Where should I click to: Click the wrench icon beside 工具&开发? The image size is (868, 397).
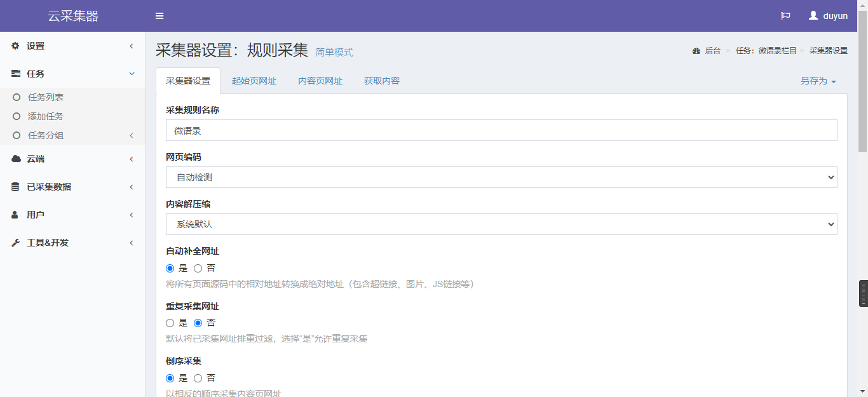(x=16, y=243)
